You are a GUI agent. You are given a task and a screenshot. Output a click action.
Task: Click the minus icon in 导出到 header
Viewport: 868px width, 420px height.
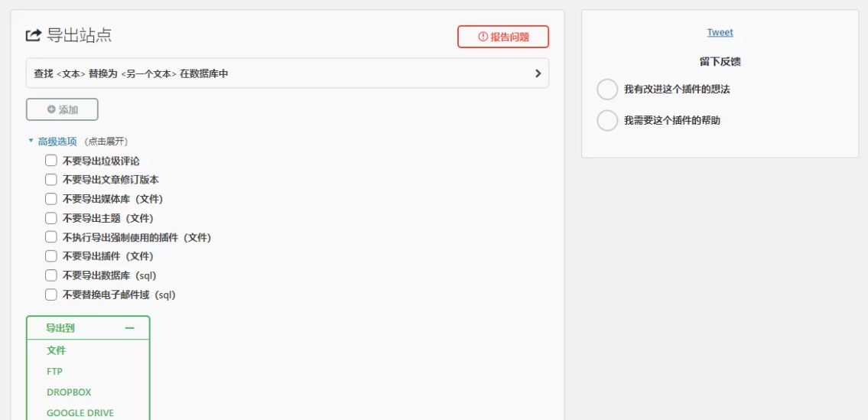tap(129, 328)
